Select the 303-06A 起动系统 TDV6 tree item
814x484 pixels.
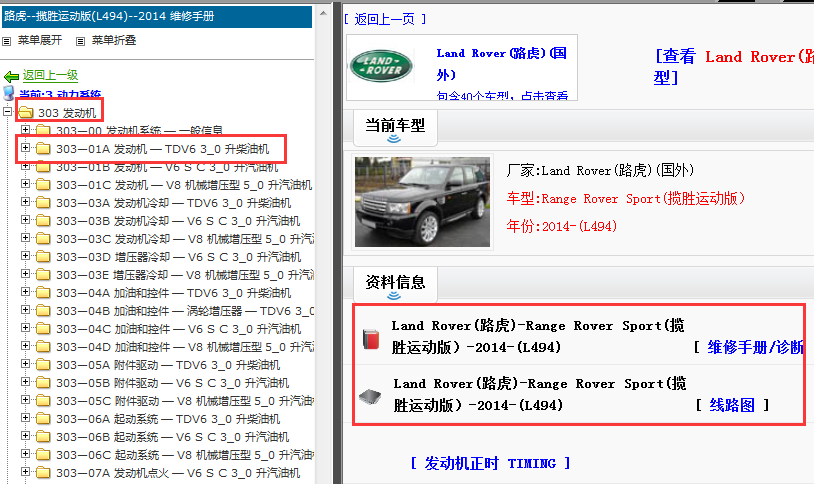(168, 419)
